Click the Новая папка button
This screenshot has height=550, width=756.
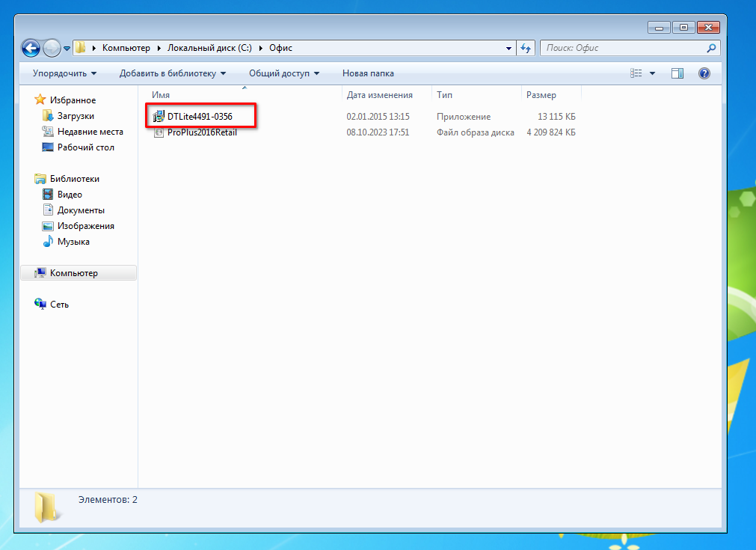(368, 73)
